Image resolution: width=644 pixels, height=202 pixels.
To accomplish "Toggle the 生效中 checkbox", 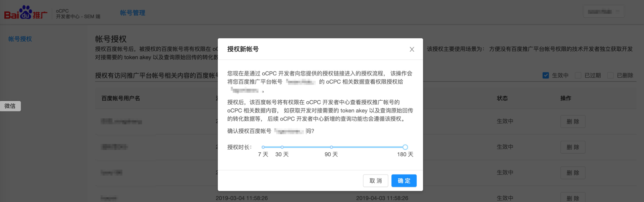I will pos(546,75).
